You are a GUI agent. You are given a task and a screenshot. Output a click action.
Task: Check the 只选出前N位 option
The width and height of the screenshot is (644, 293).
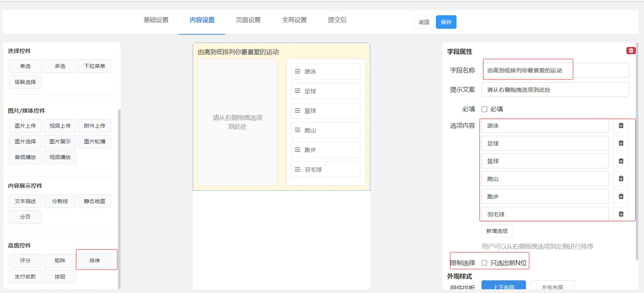(x=484, y=263)
